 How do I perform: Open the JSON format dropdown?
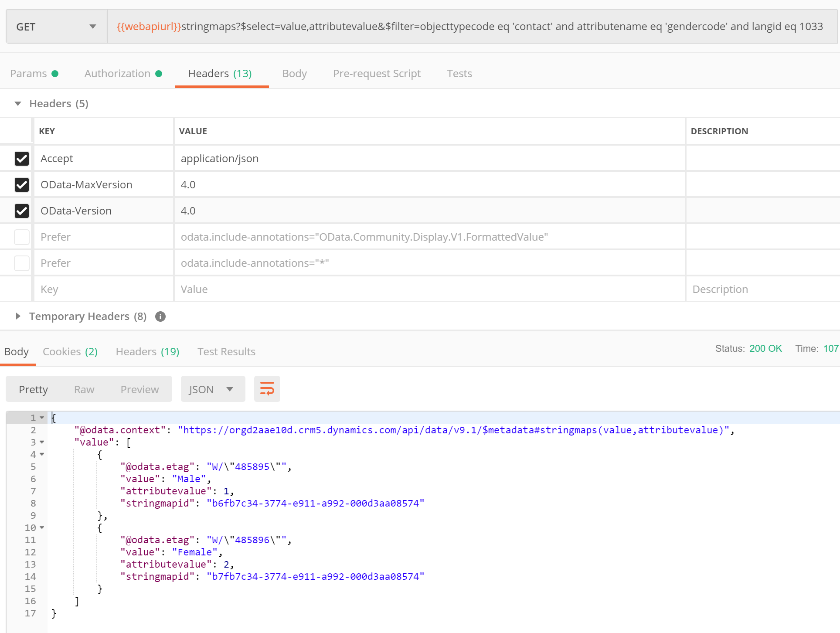click(213, 389)
